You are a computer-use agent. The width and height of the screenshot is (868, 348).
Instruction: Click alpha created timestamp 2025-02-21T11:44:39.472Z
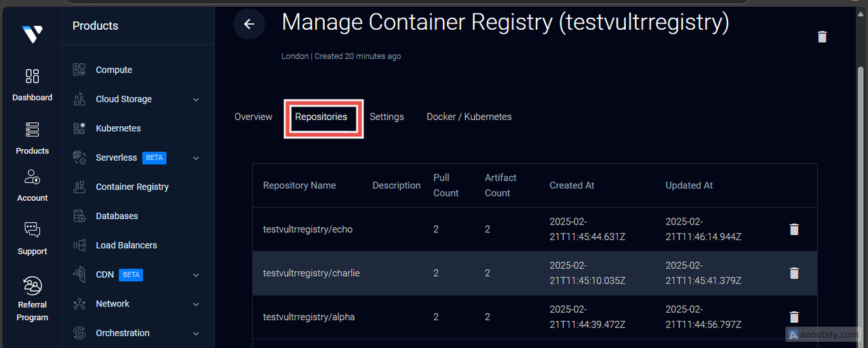pos(587,317)
